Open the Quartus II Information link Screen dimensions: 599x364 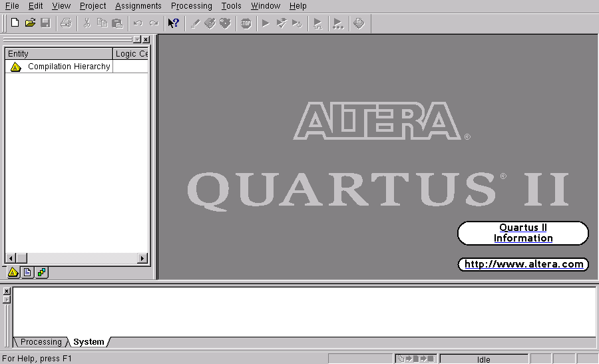[523, 233]
